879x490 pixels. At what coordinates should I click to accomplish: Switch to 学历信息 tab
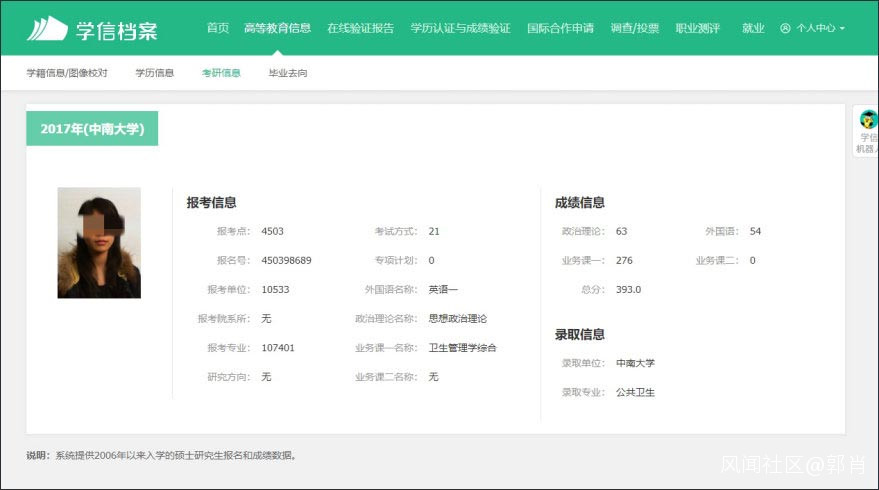(x=155, y=73)
